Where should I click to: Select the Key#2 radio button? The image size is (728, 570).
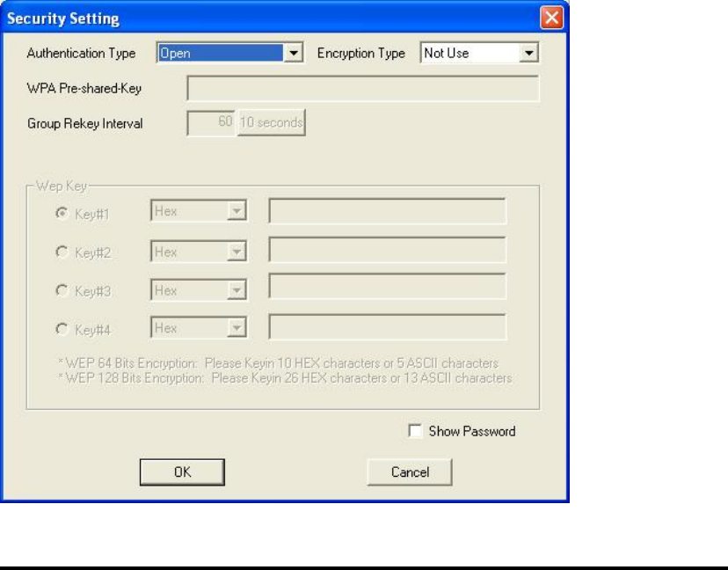click(62, 252)
